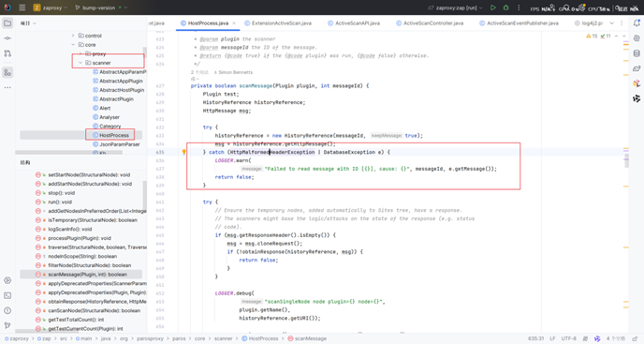This screenshot has height=344, width=644.
Task: Go to the previous highlighted error arrow
Action: tap(616, 37)
